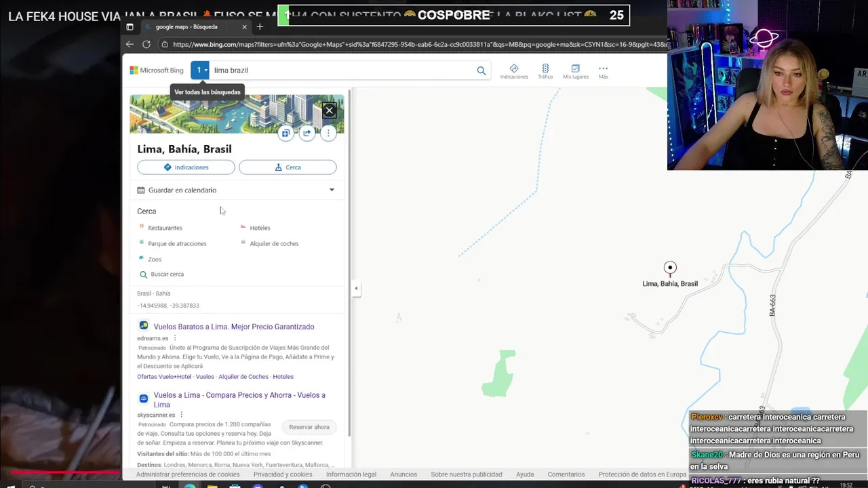Open Mis lugares
Viewport: 868px width, 488px height.
click(x=576, y=71)
